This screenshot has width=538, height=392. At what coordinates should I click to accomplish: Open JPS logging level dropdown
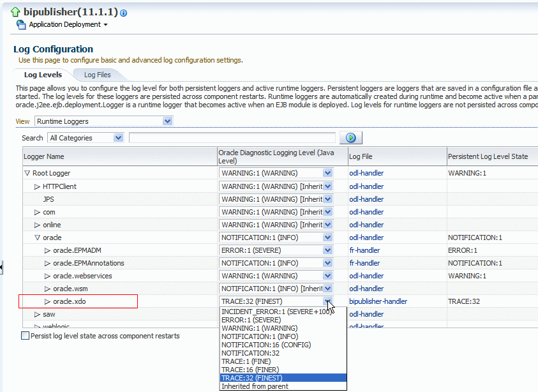(x=276, y=199)
